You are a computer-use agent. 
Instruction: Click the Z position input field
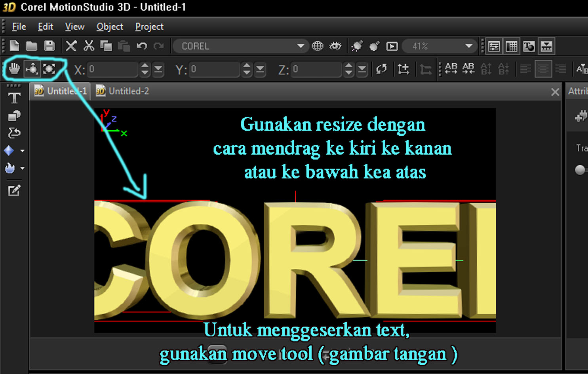tap(316, 70)
